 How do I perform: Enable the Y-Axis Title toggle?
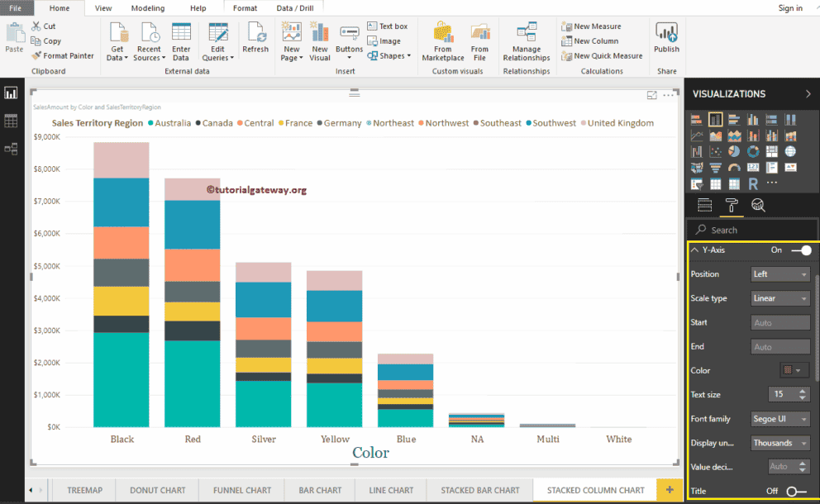[796, 492]
